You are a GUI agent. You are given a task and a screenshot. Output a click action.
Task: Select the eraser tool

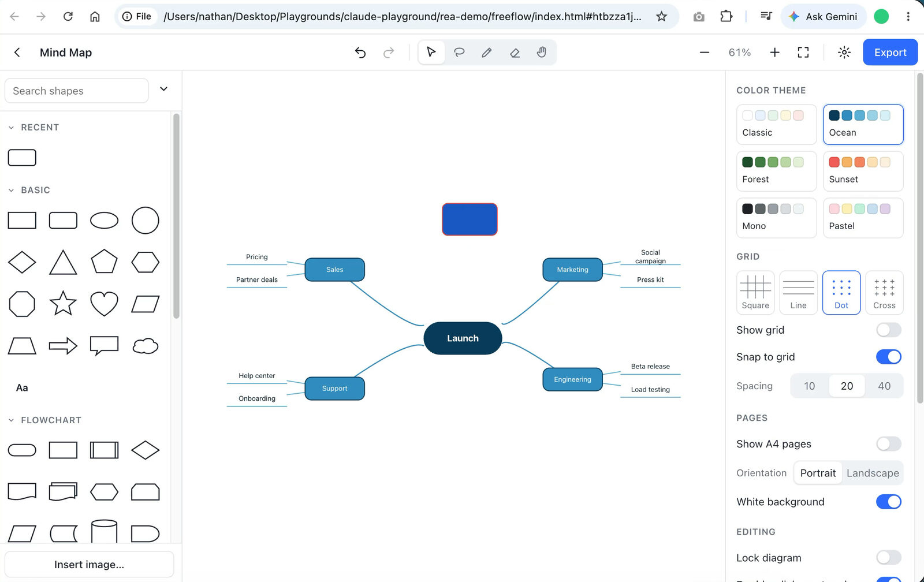point(515,53)
